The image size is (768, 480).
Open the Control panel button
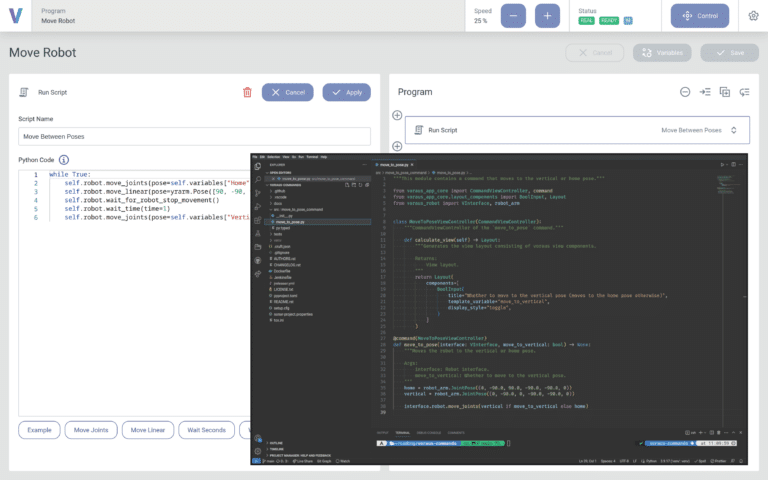point(700,15)
